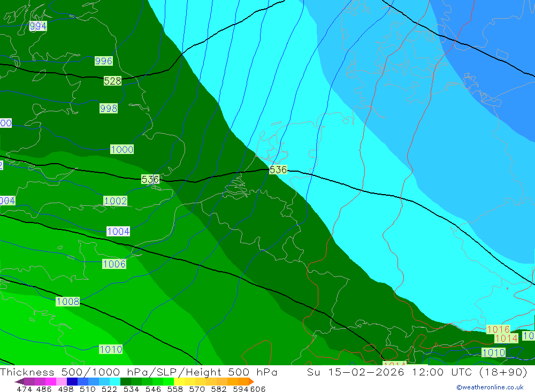Click the 1004 isobar label
This screenshot has height=392, width=535.
pos(118,232)
